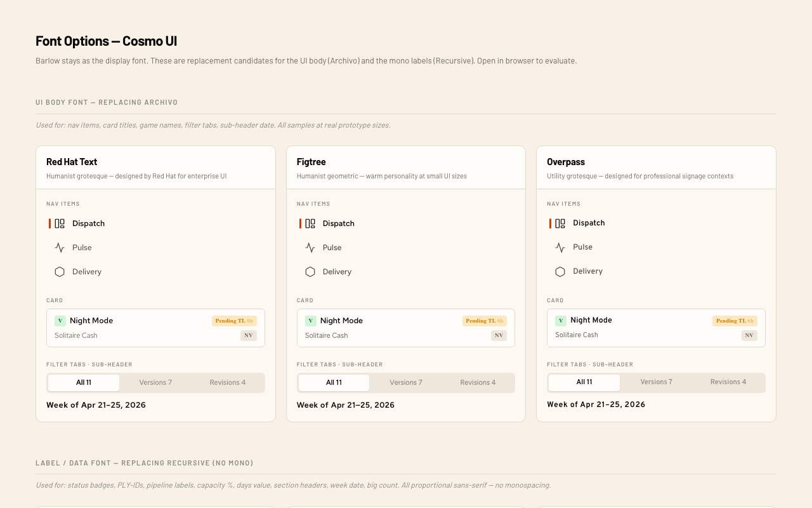The width and height of the screenshot is (812, 508).
Task: Click the green V badge in Overpass card
Action: pos(561,321)
